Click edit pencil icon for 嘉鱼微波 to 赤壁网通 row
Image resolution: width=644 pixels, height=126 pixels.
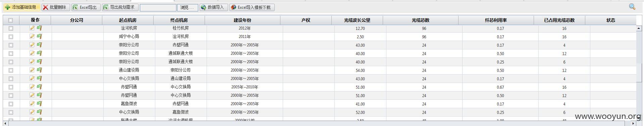tap(32, 103)
